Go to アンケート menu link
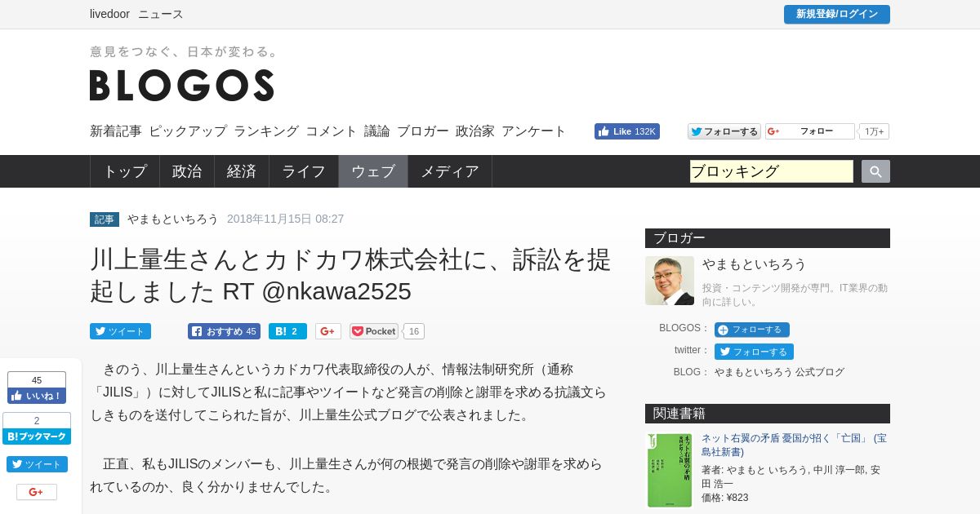Screen dimensions: 980x514 pyautogui.click(x=534, y=131)
